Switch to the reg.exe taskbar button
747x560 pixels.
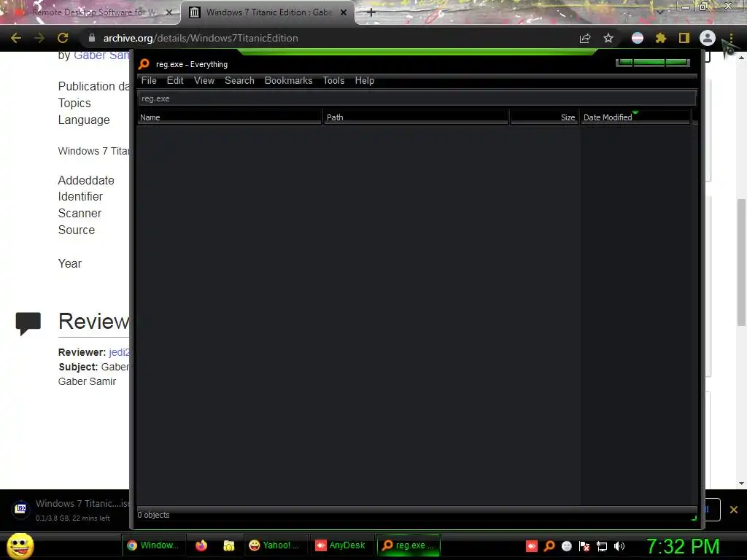pos(409,545)
